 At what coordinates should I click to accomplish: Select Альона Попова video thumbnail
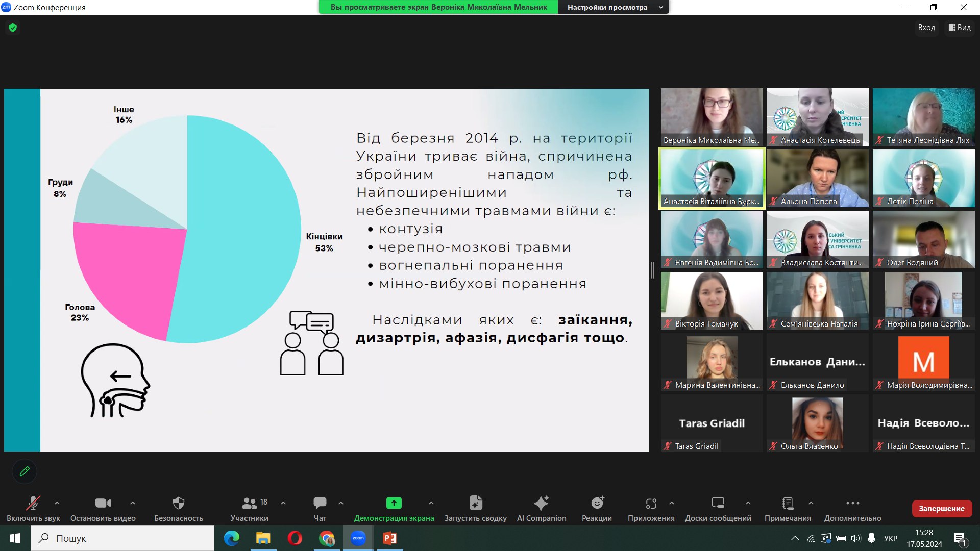point(817,178)
